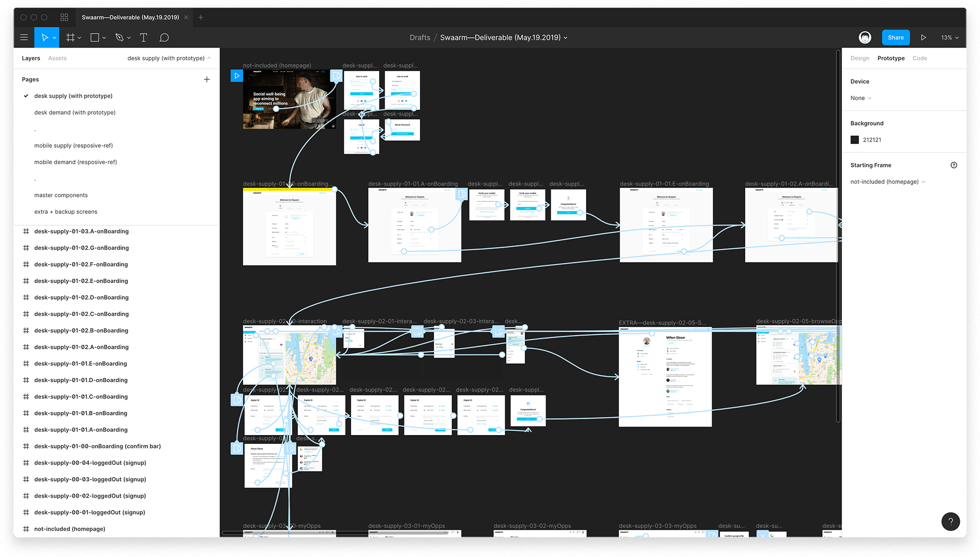The image size is (980, 557).
Task: Open the Device dropdown set to None
Action: coord(860,98)
